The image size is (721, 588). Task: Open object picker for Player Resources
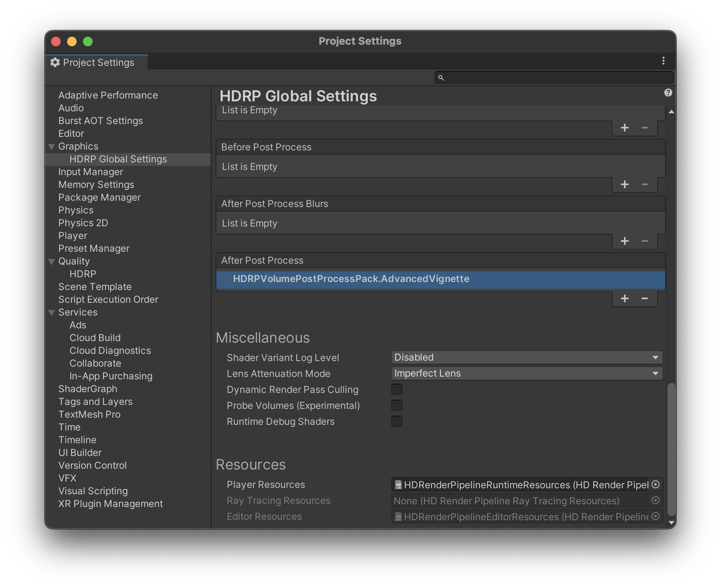656,484
